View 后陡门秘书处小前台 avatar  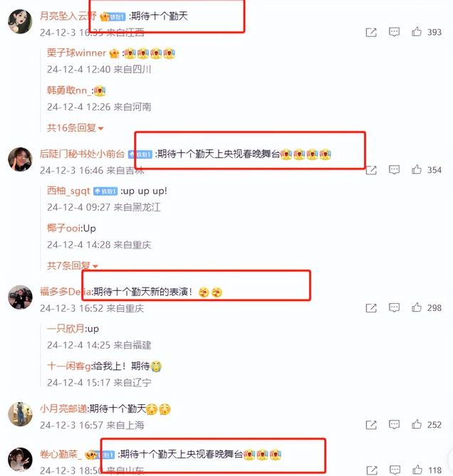click(x=20, y=159)
